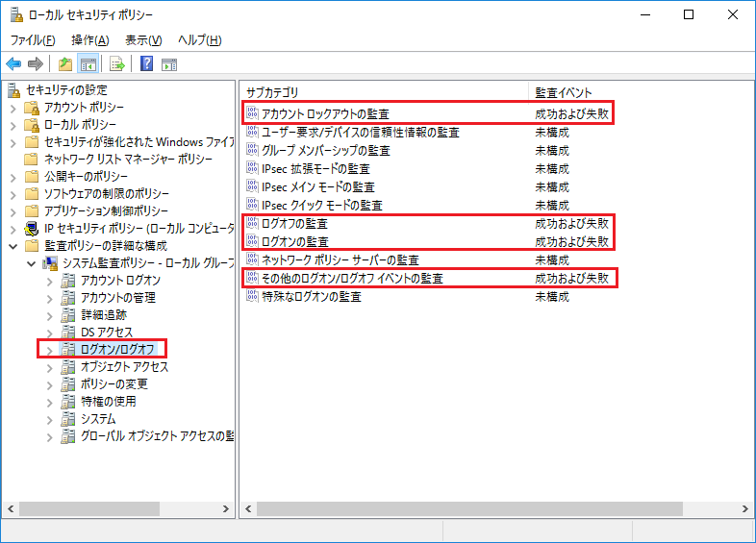
Task: Click the export list toolbar icon
Action: pos(117,64)
